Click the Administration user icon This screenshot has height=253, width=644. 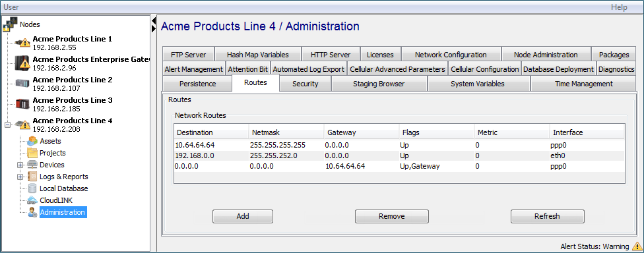click(x=32, y=212)
